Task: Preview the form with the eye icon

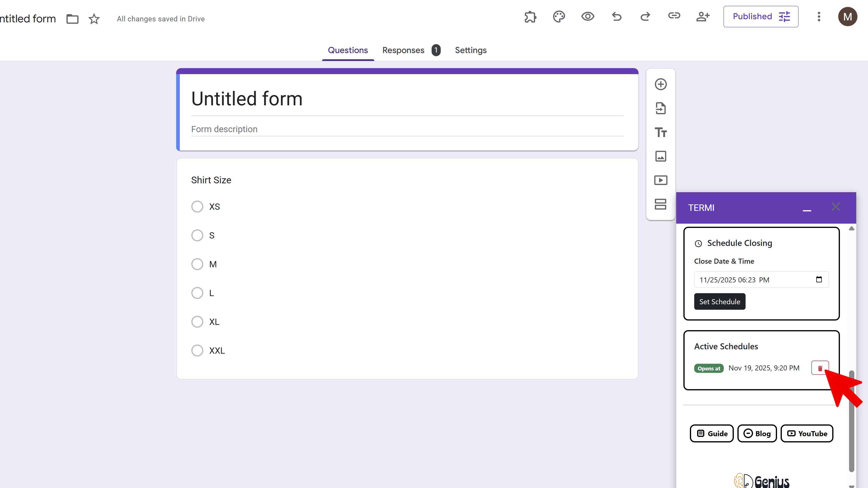Action: click(588, 17)
